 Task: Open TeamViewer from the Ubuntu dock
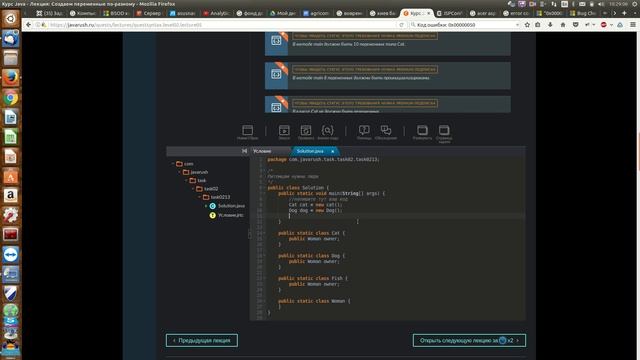[11, 255]
